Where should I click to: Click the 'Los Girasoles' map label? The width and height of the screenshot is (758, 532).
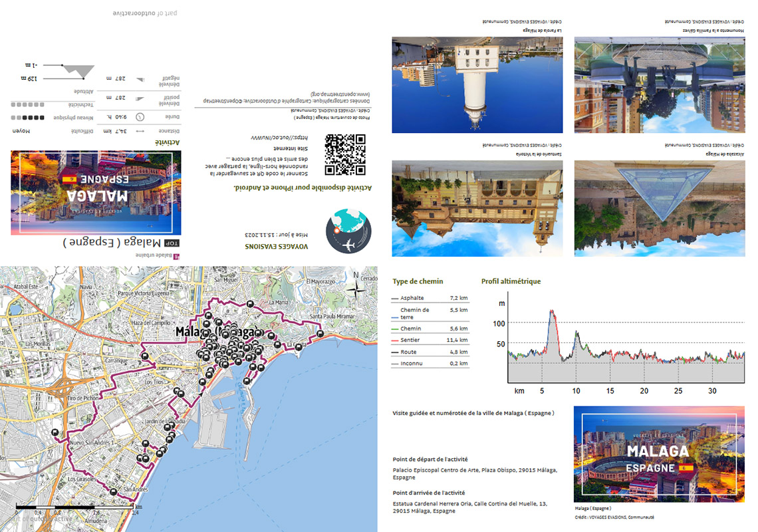(x=82, y=479)
